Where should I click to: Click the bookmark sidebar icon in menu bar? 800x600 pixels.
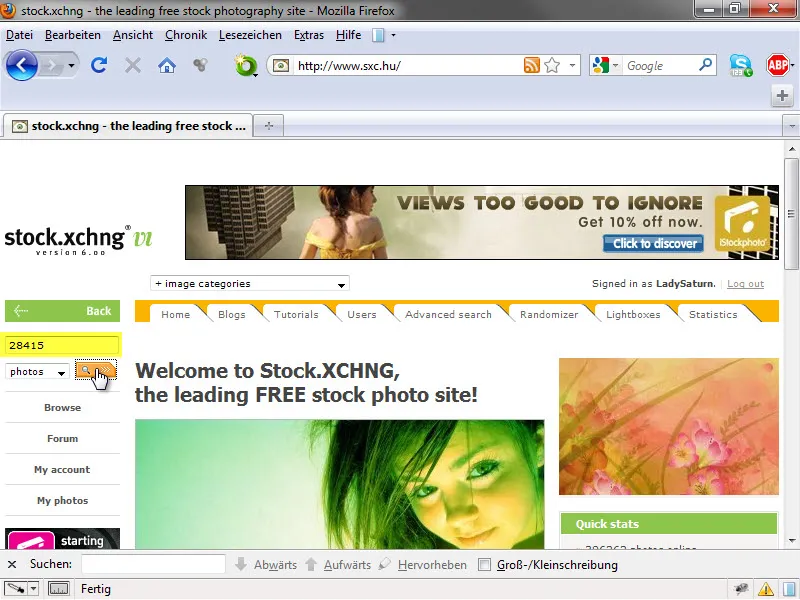[x=378, y=35]
